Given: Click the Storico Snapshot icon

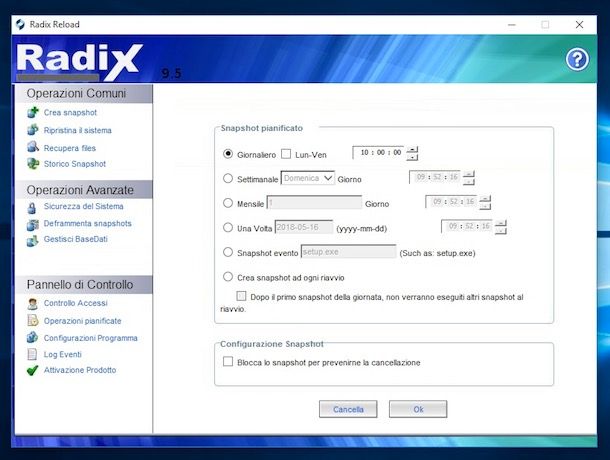Looking at the screenshot, I should pos(33,164).
